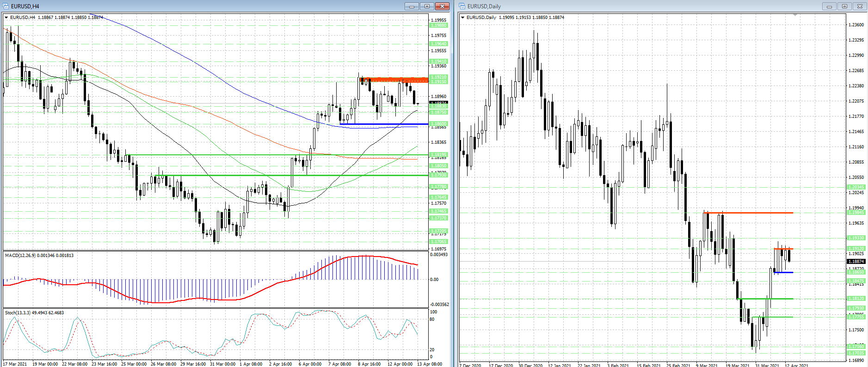The image size is (868, 367).
Task: Expand the triangle beside EURUSD,H4 chart label
Action: point(6,18)
